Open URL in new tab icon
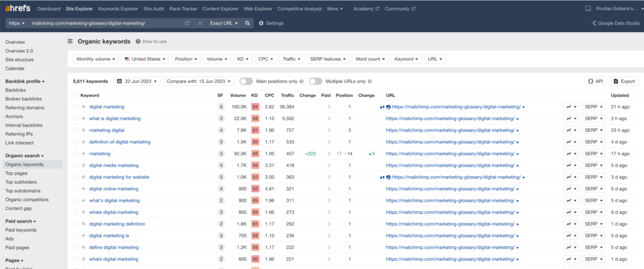This screenshot has width=644, height=269. coord(187,23)
